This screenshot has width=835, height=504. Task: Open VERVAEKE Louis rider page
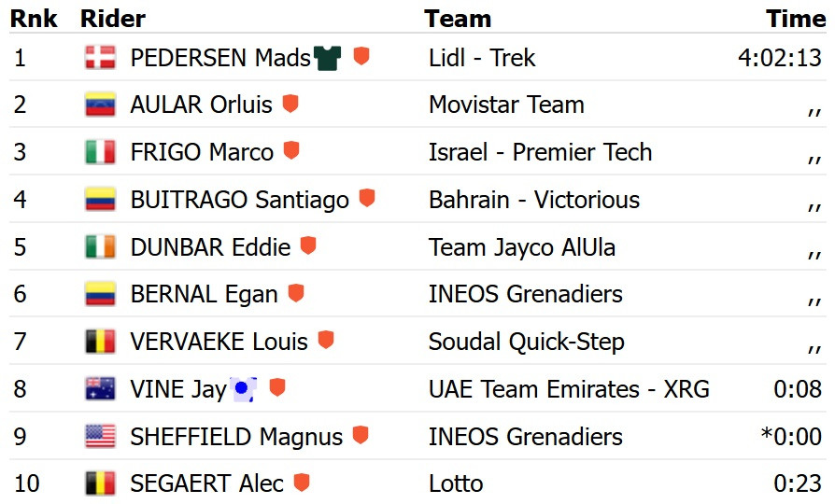pos(219,342)
